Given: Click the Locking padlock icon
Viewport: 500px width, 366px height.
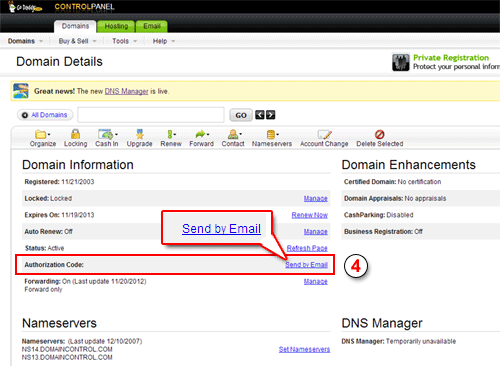Looking at the screenshot, I should click(76, 134).
